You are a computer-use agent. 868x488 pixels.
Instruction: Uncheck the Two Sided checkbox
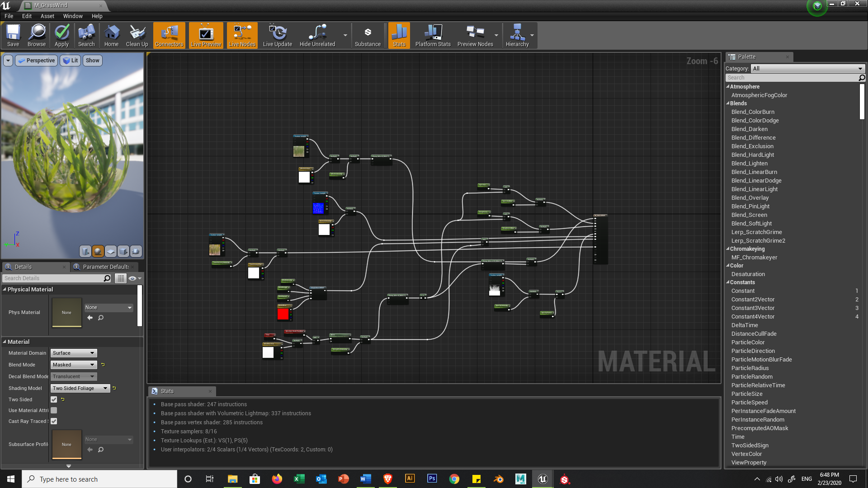pos(54,399)
